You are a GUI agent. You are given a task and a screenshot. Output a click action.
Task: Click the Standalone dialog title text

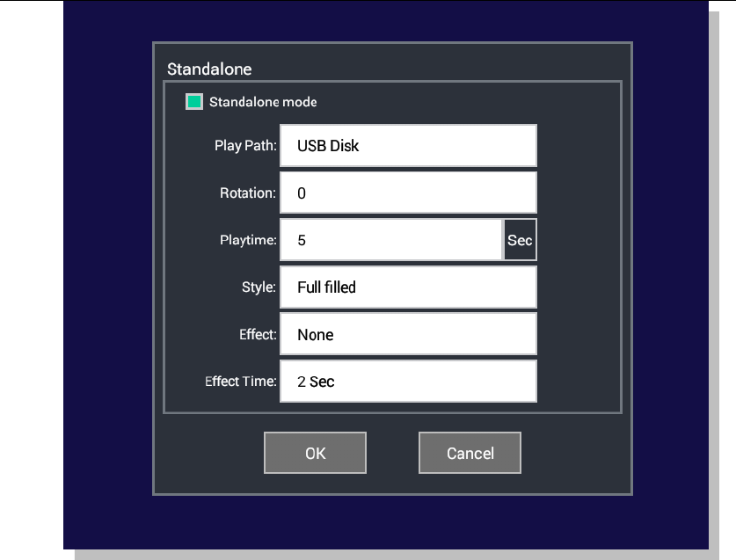[x=209, y=69]
